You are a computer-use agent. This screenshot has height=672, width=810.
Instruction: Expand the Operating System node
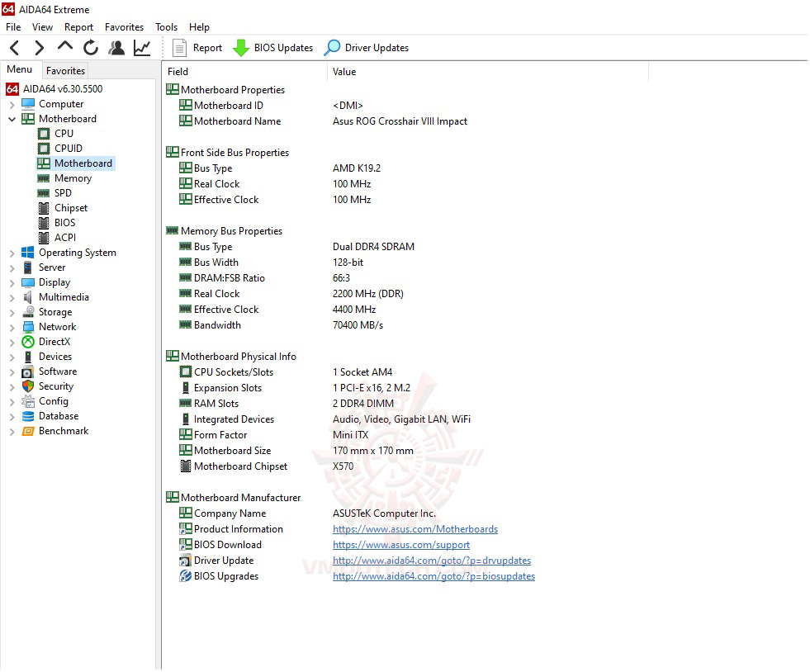(x=12, y=253)
